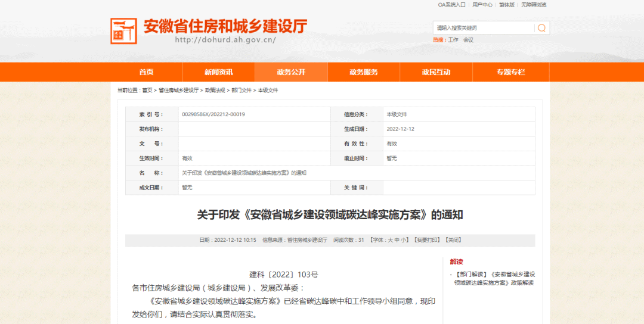Open the 新闻资讯 navigation tab

click(x=219, y=72)
